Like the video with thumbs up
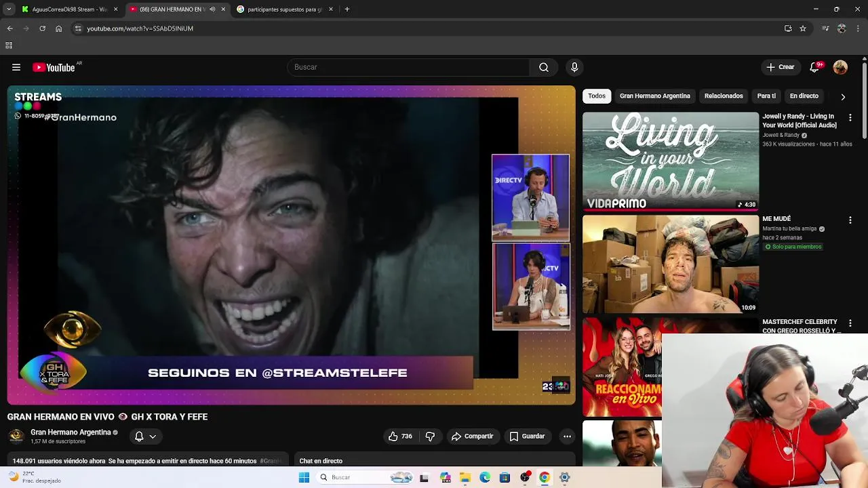 pyautogui.click(x=399, y=436)
